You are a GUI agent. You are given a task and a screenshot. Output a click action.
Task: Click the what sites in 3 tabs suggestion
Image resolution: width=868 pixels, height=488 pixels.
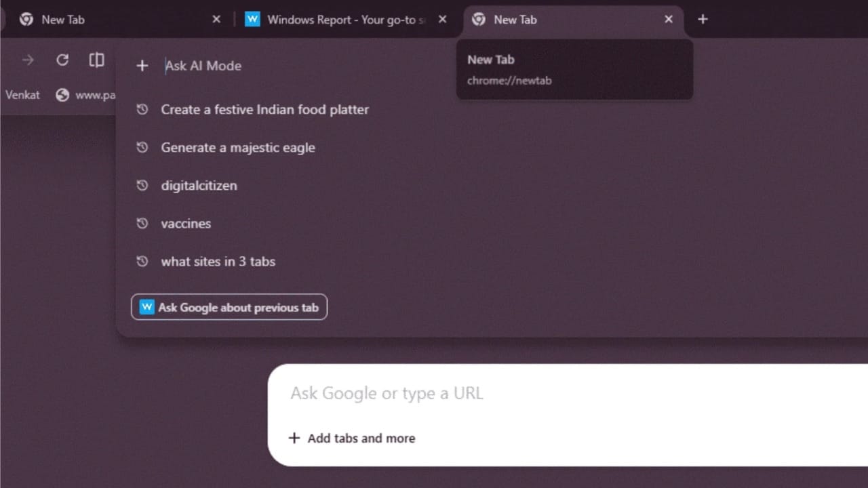[x=218, y=261]
